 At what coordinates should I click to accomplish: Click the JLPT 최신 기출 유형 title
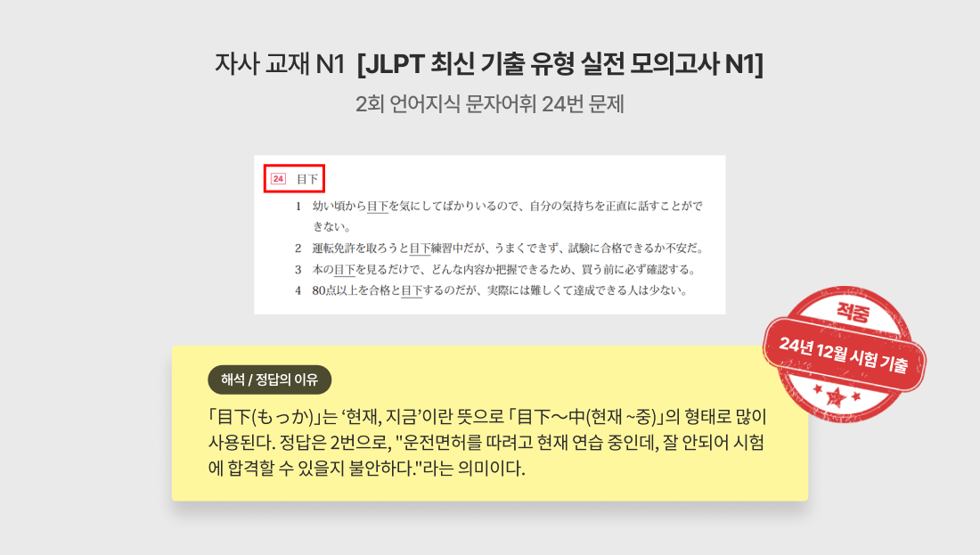coord(560,64)
